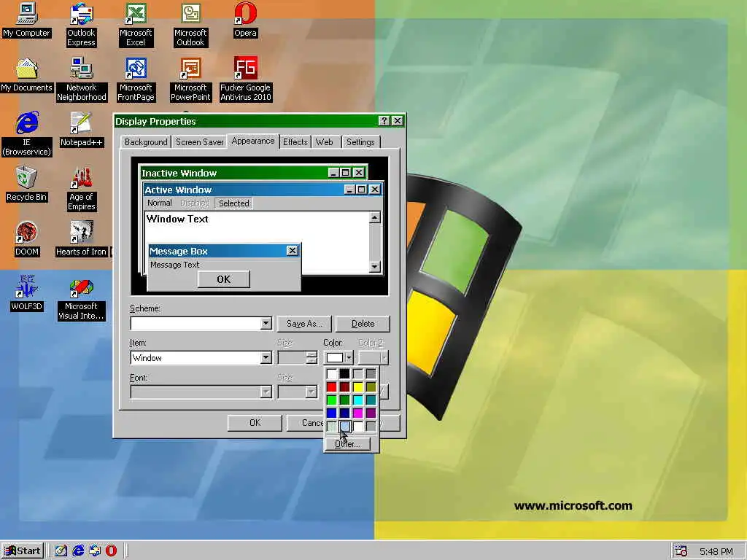The height and width of the screenshot is (560, 747).
Task: Click the Window Text in preview
Action: click(x=177, y=219)
